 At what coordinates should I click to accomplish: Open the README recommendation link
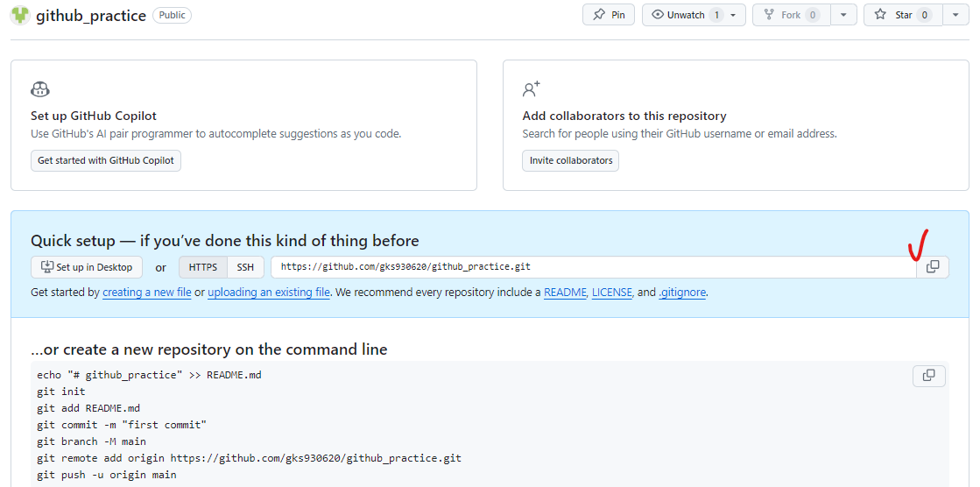pyautogui.click(x=565, y=292)
